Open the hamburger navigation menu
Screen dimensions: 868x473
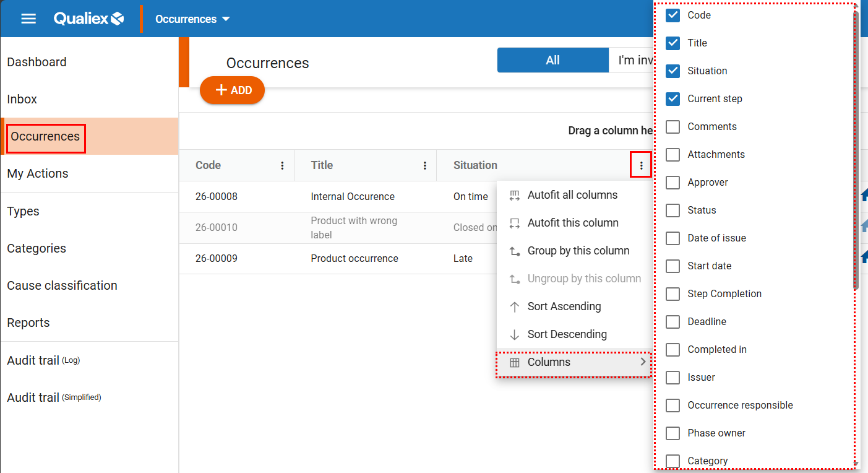(x=28, y=19)
